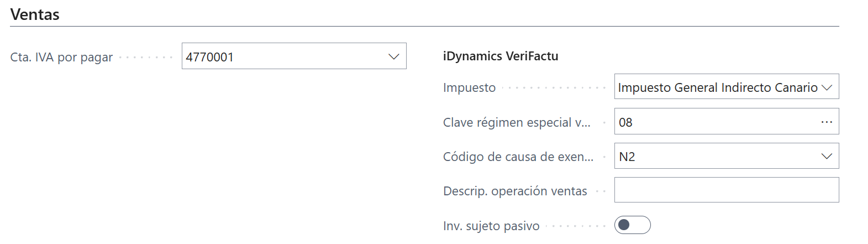The image size is (868, 244).
Task: Enable the Inv. sujeto pasivo switch
Action: point(632,225)
